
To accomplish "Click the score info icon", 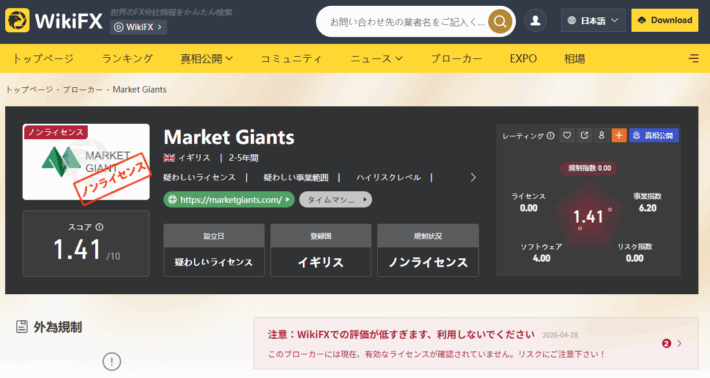I will (99, 227).
